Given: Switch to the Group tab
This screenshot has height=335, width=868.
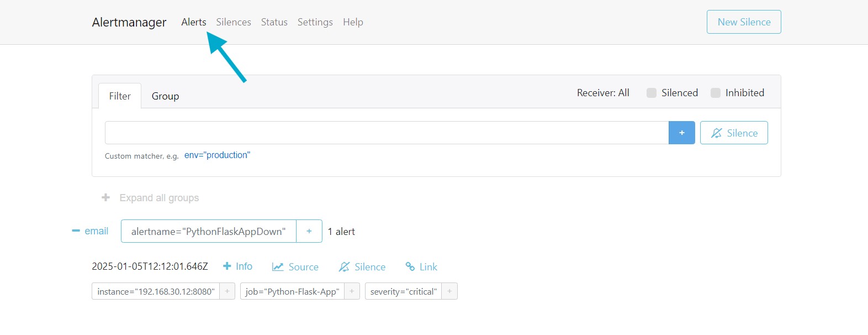Looking at the screenshot, I should (x=165, y=96).
